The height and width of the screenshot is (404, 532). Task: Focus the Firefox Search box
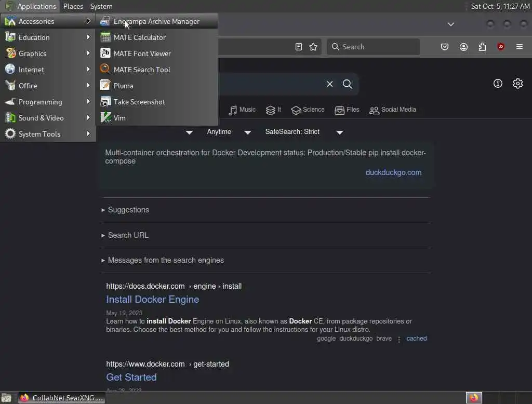coord(373,47)
